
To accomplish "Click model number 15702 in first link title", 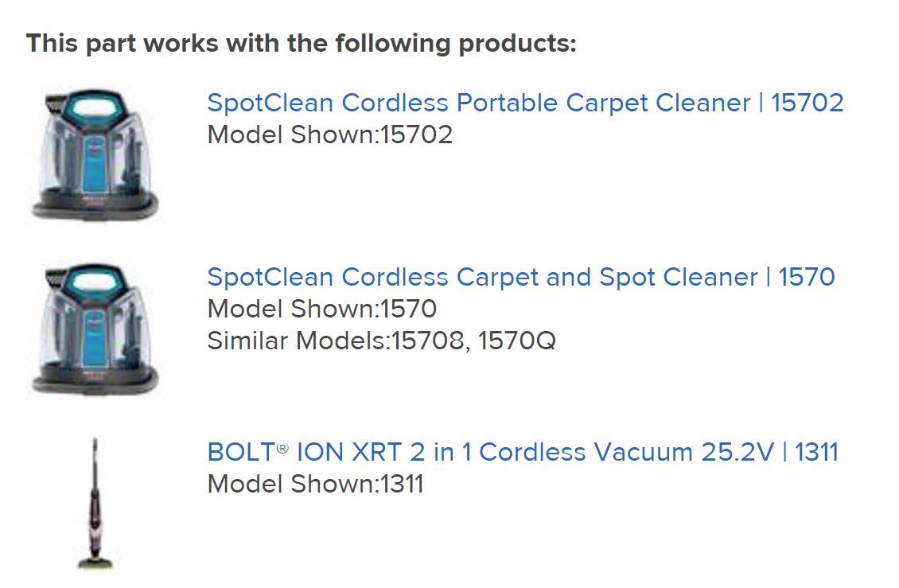I will [808, 103].
